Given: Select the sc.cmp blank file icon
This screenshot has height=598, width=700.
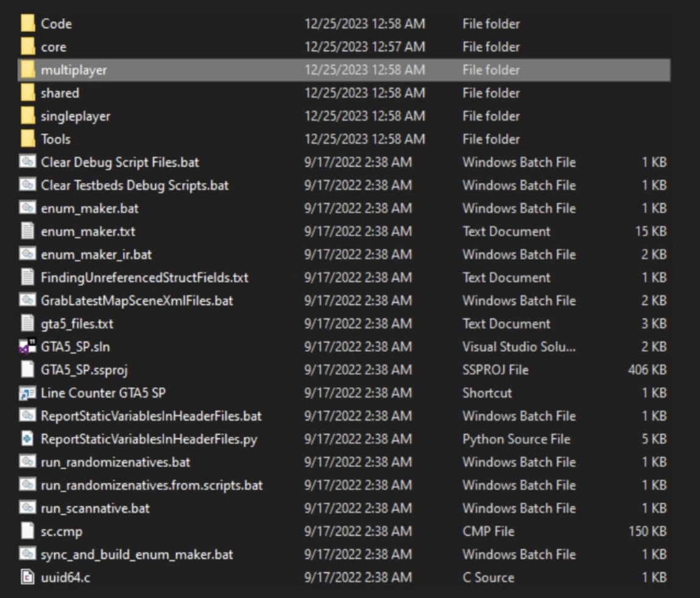Looking at the screenshot, I should tap(27, 532).
